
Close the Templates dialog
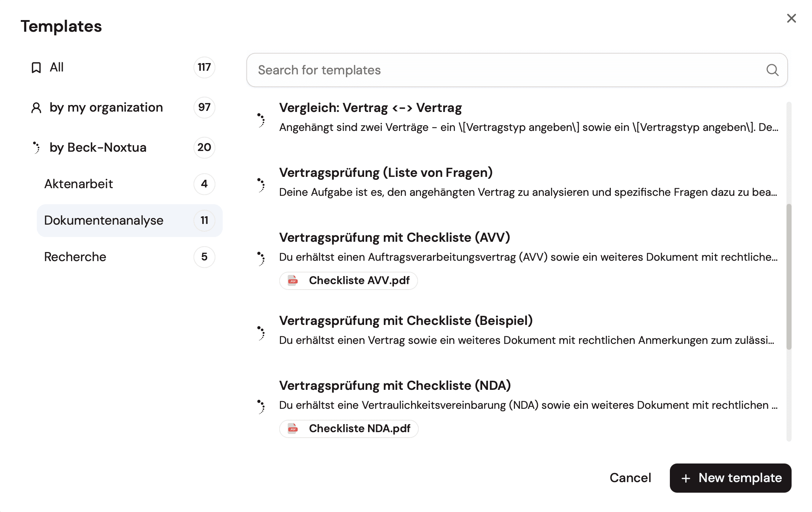coord(791,18)
